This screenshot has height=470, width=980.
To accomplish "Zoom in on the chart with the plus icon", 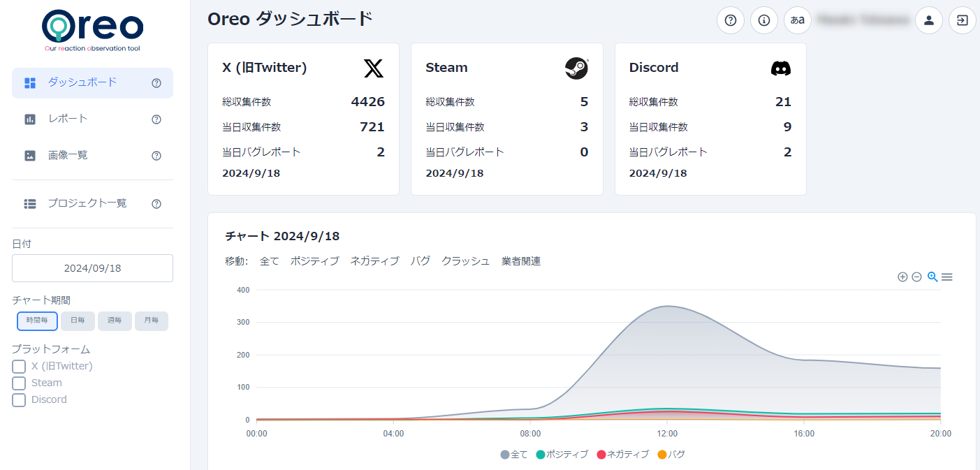I will [x=902, y=277].
